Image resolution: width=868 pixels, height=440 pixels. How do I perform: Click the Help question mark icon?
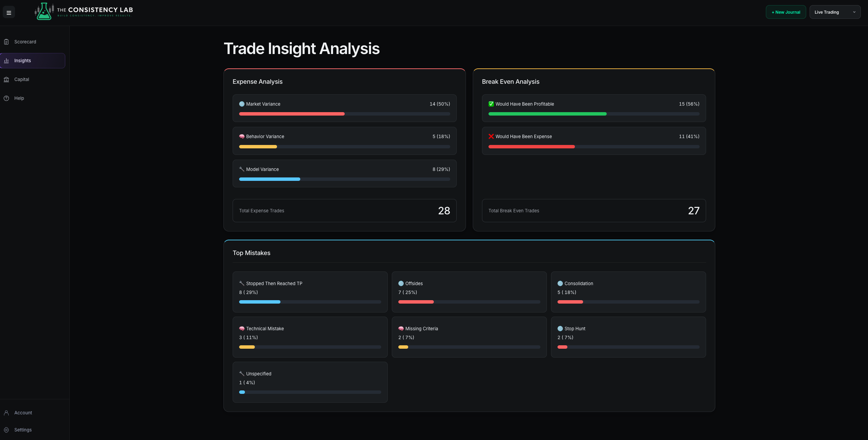click(6, 98)
